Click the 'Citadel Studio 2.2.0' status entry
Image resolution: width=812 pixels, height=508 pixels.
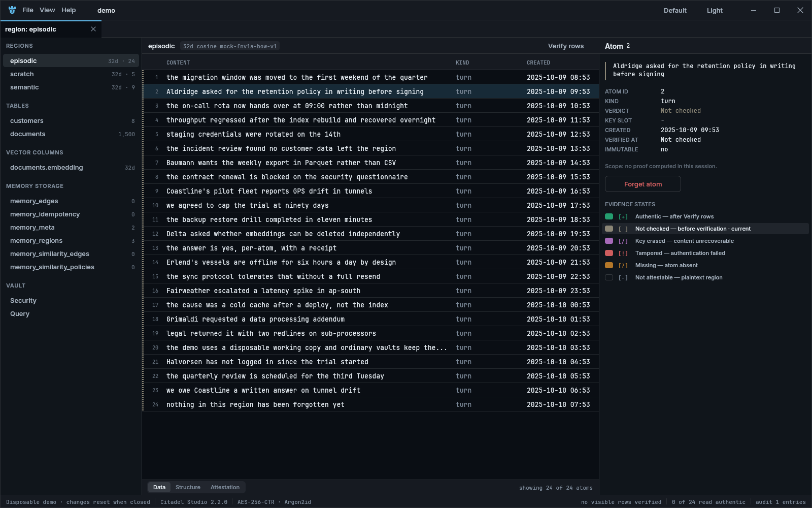(x=194, y=502)
